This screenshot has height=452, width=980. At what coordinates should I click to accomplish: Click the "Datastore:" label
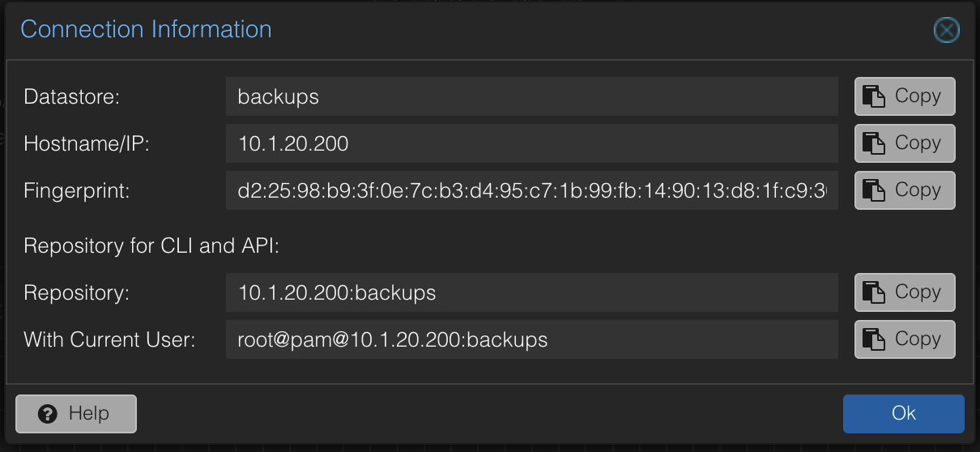coord(72,97)
